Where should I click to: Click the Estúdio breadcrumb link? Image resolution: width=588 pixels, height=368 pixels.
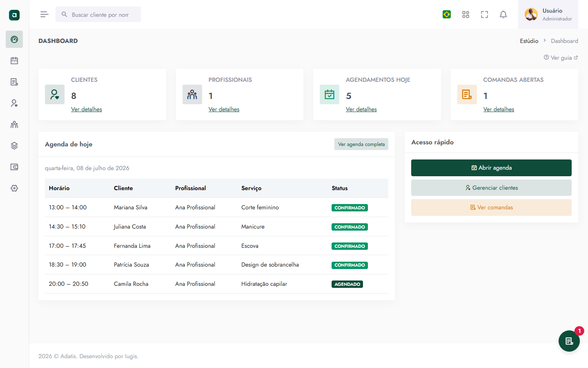tap(529, 41)
